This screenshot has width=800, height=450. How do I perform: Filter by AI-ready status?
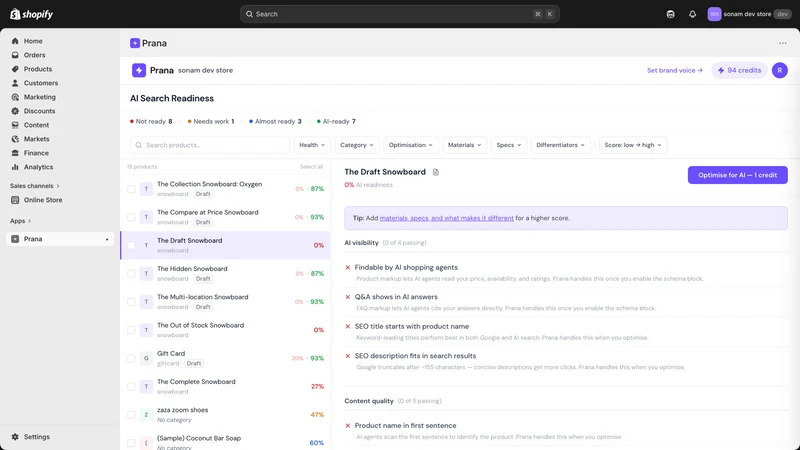point(336,121)
